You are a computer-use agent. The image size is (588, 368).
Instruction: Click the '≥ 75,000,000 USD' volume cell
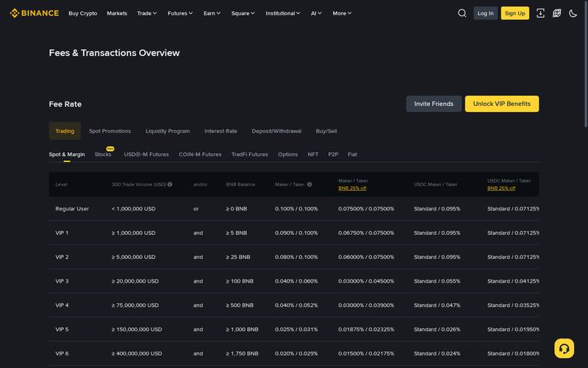[135, 305]
